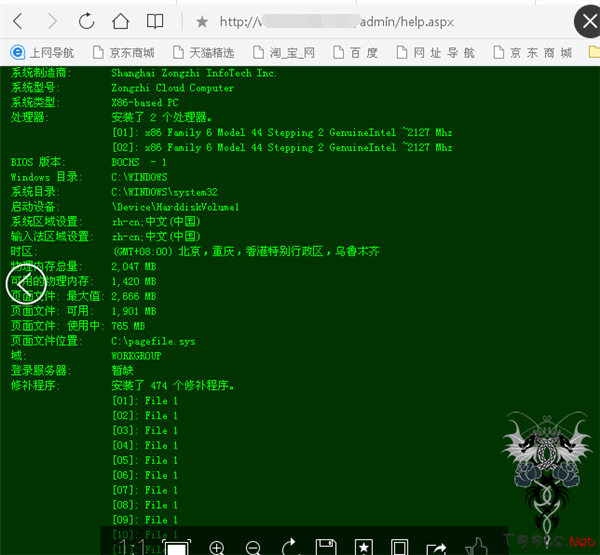Screen dimensions: 600x555
Task: Open the first 京东商城 bookmark
Action: pyautogui.click(x=123, y=53)
